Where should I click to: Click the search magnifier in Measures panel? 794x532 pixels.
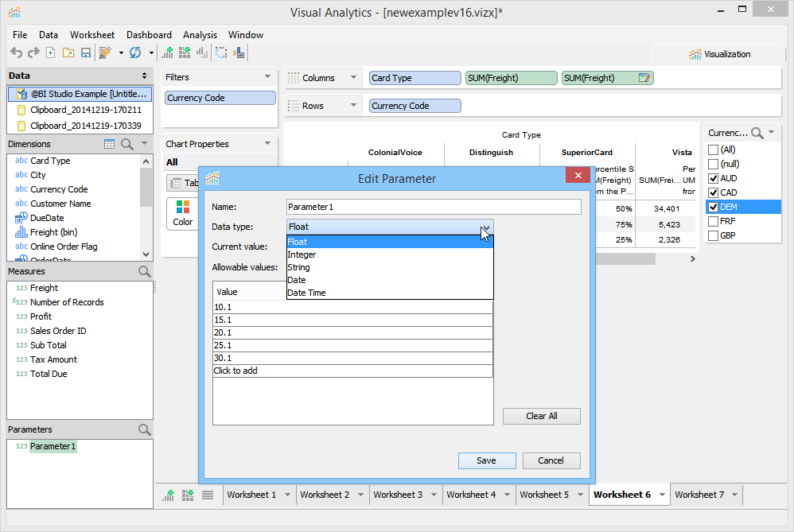coord(144,271)
